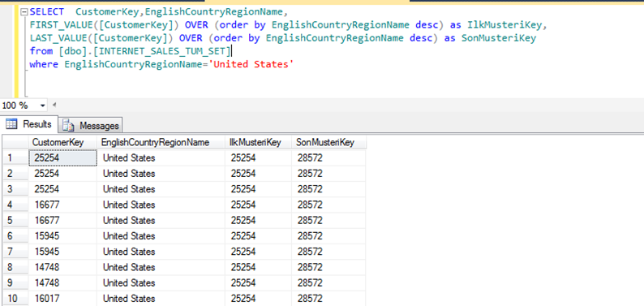The image size is (644, 306).
Task: Click the CustomerKey column header
Action: click(62, 143)
